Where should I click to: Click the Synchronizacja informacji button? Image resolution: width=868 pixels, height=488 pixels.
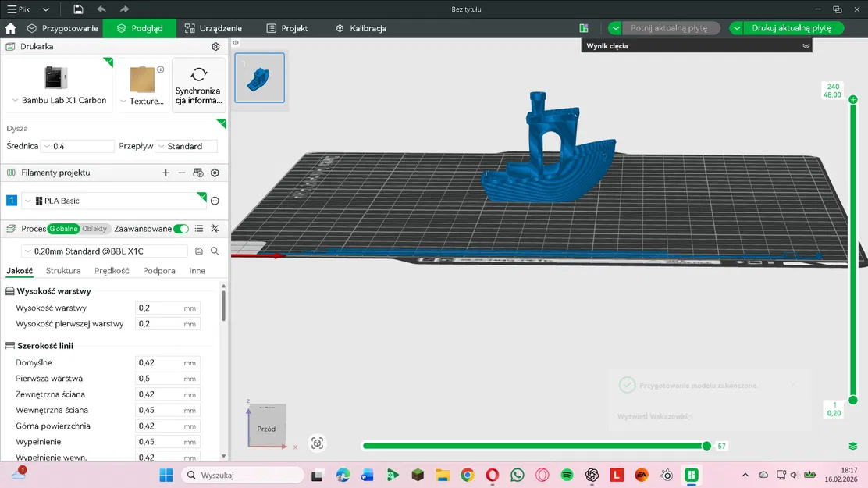[198, 84]
